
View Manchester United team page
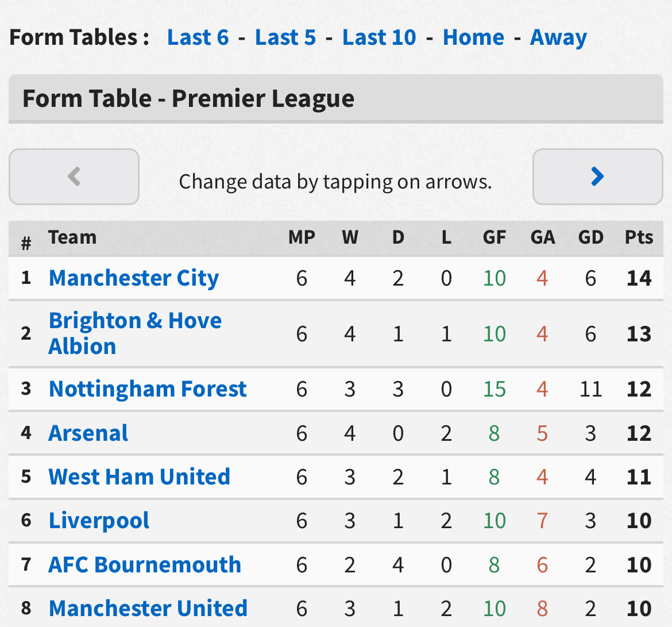148,608
